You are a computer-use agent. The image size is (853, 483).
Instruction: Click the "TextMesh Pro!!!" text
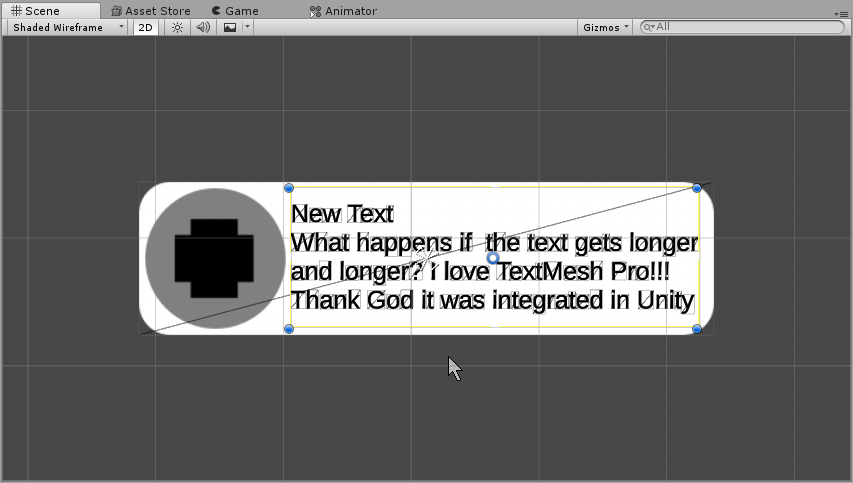coord(583,271)
